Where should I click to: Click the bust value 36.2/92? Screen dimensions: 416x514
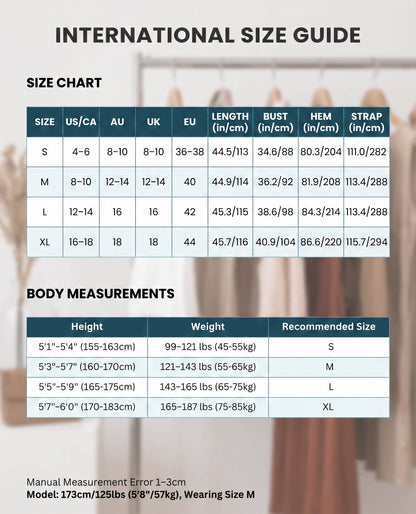click(x=275, y=182)
